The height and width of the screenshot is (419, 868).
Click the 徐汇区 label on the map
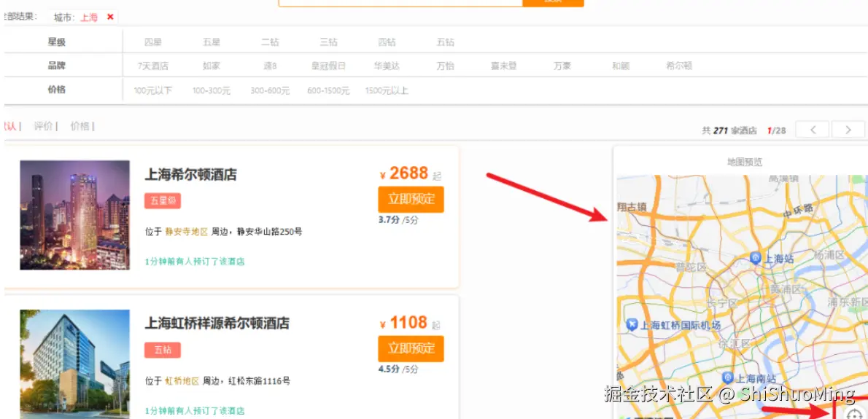pyautogui.click(x=734, y=344)
